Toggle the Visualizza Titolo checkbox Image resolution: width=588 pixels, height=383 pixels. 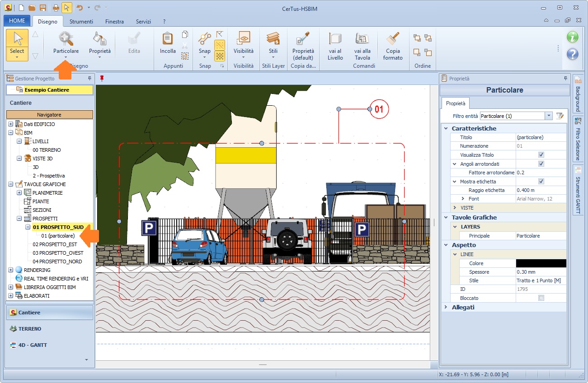[541, 155]
